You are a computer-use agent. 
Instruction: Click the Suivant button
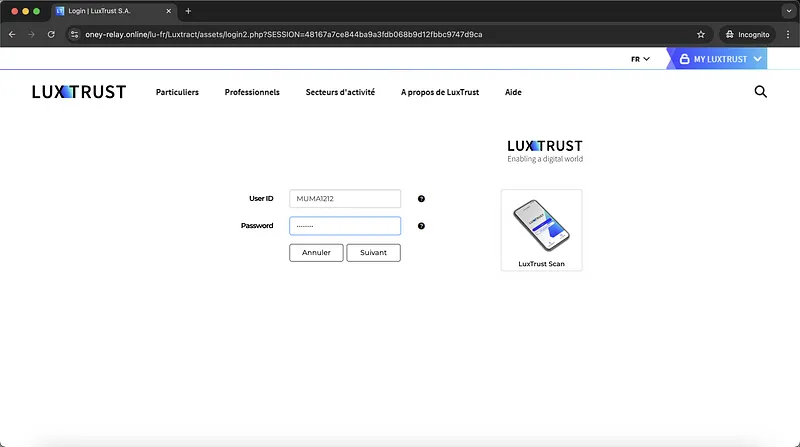373,253
